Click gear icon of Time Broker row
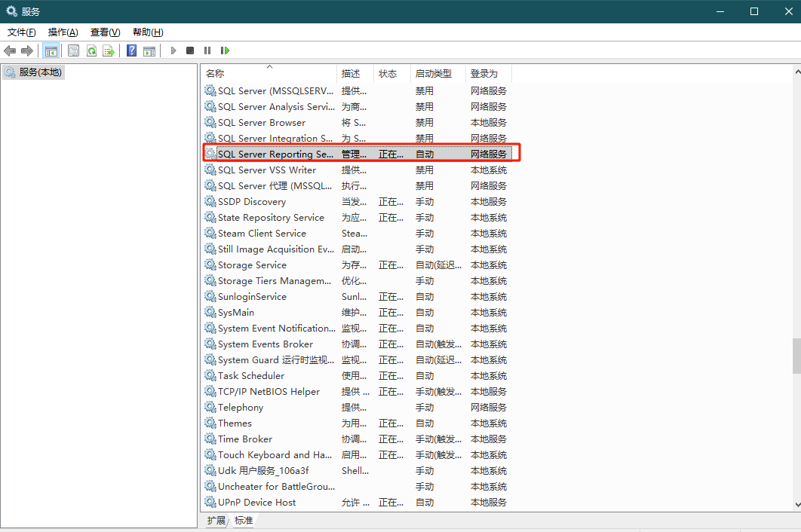The width and height of the screenshot is (801, 532). [x=210, y=439]
